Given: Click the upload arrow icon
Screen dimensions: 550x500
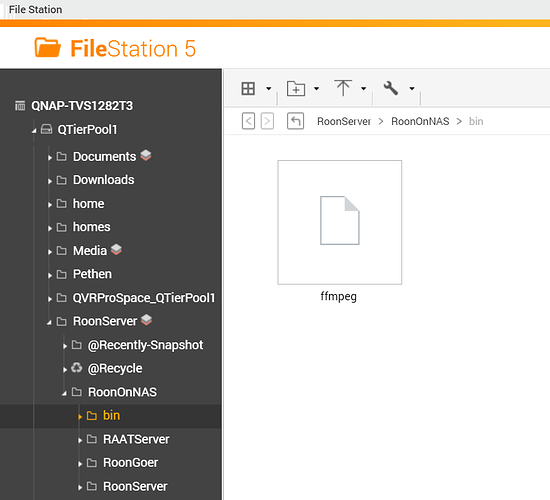Looking at the screenshot, I should [343, 88].
